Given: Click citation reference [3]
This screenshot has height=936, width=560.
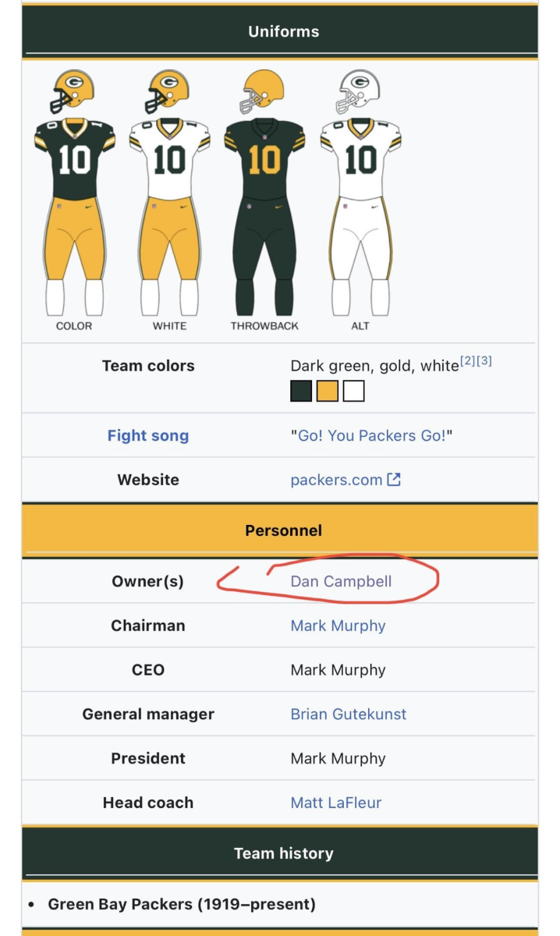Looking at the screenshot, I should tap(484, 361).
